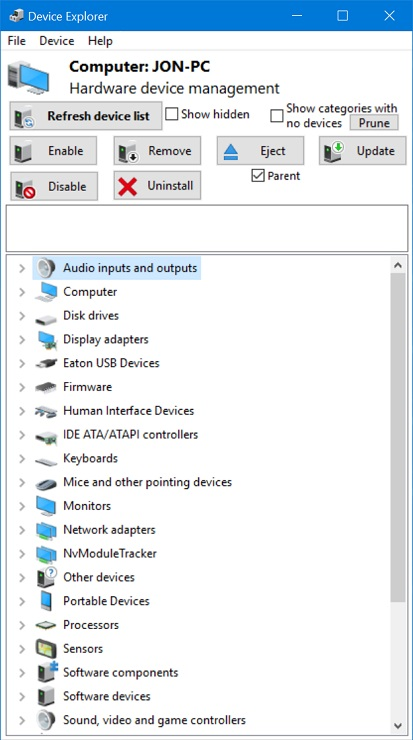Expand the Network adapters category

(x=22, y=530)
